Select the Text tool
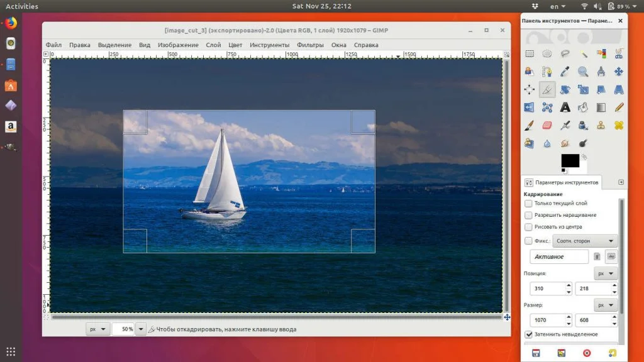This screenshot has height=362, width=644. [x=565, y=107]
